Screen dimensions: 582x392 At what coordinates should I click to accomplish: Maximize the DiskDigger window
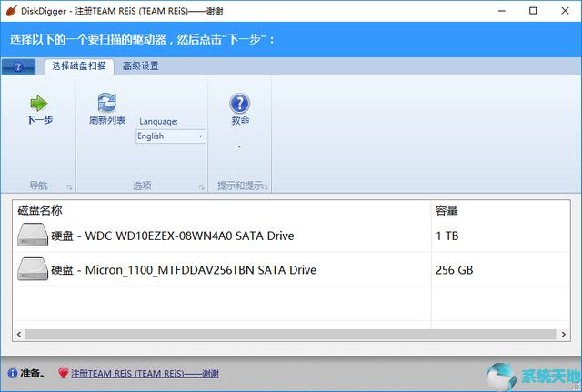(533, 11)
